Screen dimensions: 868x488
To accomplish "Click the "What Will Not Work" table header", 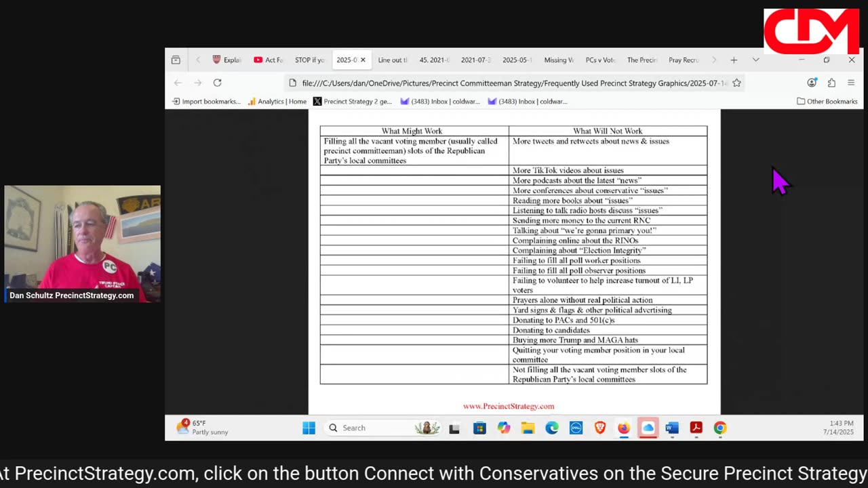I will [608, 131].
